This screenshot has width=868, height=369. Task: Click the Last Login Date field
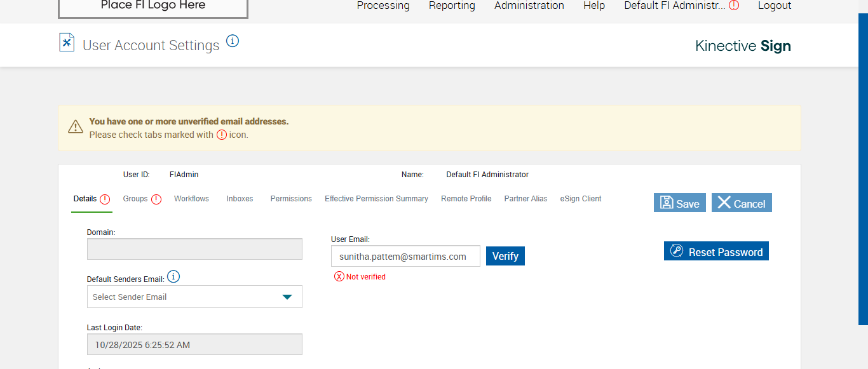pyautogui.click(x=194, y=344)
